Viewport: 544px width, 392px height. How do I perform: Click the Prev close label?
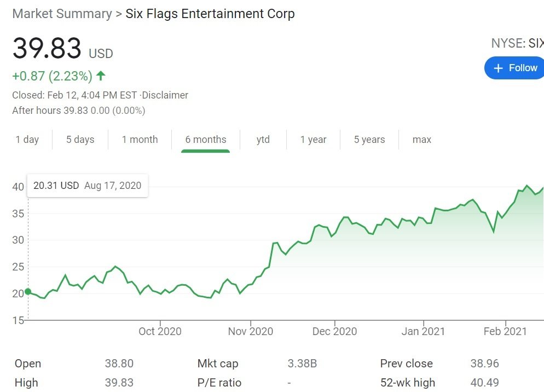click(407, 364)
